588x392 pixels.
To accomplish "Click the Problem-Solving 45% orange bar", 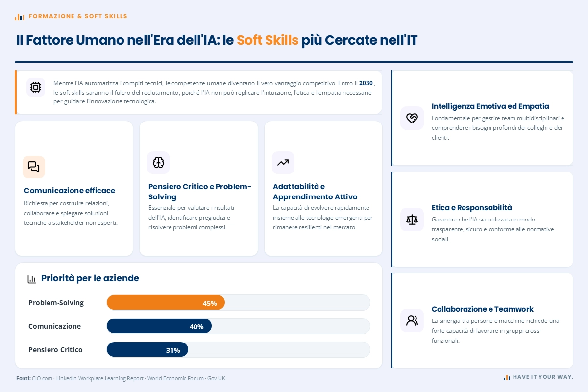I will [x=166, y=303].
